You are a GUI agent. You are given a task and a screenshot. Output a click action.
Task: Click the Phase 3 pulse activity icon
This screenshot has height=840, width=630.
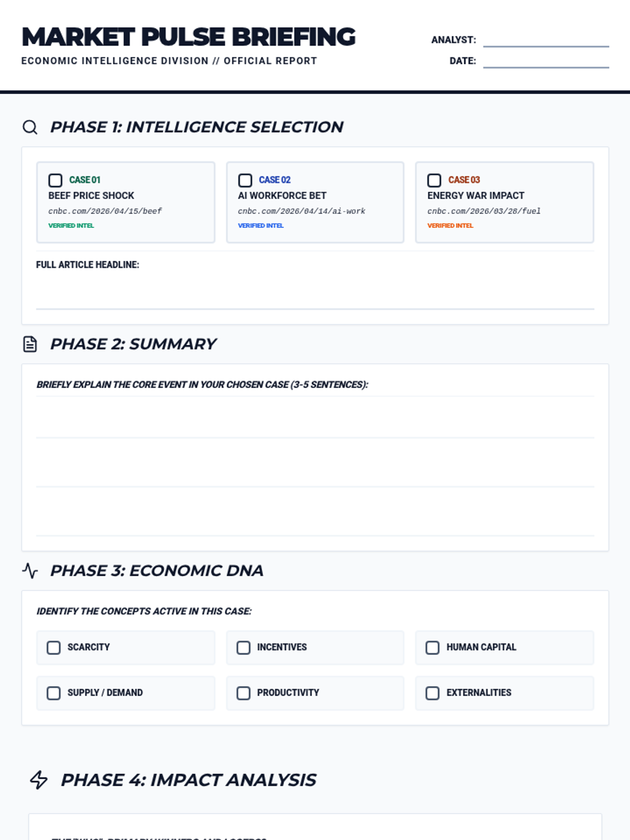coord(30,571)
